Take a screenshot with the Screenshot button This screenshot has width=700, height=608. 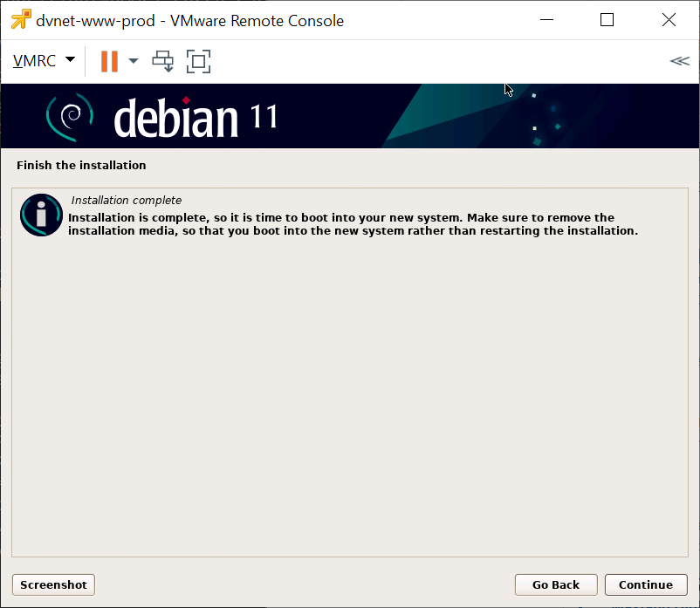pyautogui.click(x=53, y=584)
